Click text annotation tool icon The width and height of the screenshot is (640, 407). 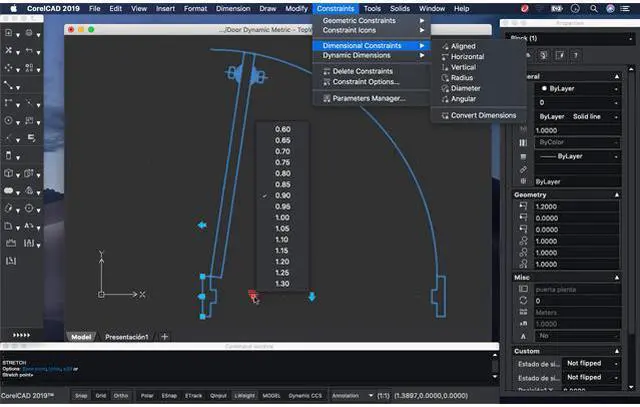29,226
